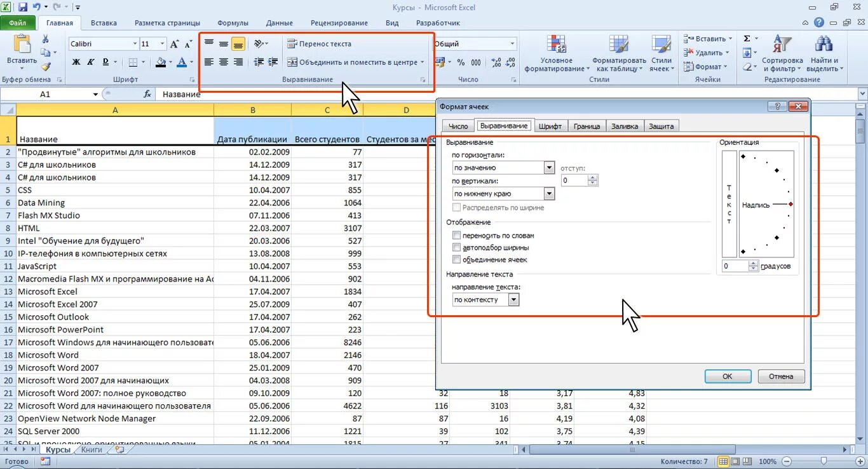The width and height of the screenshot is (868, 469).
Task: Open the font size 11 dropdown
Action: pos(163,44)
